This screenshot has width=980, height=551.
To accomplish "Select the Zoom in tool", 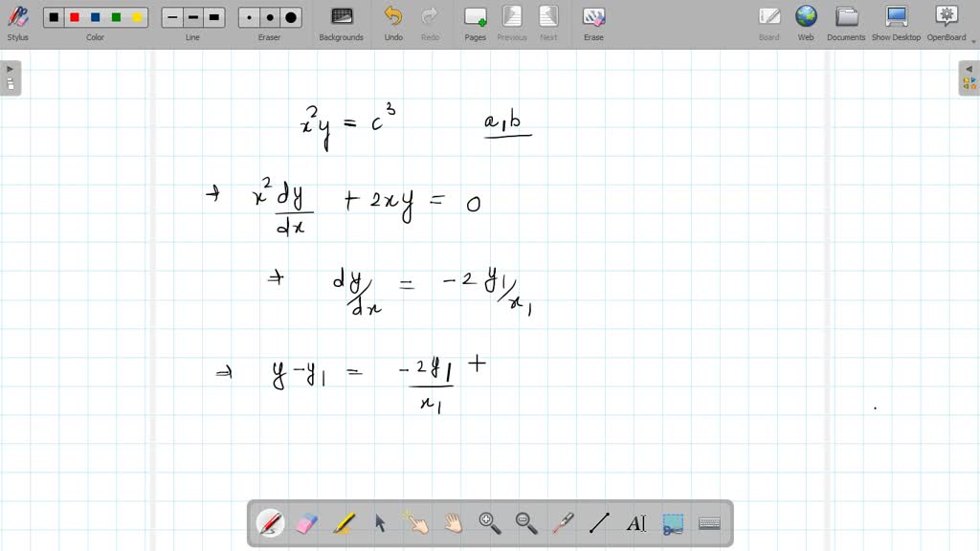I will [489, 523].
